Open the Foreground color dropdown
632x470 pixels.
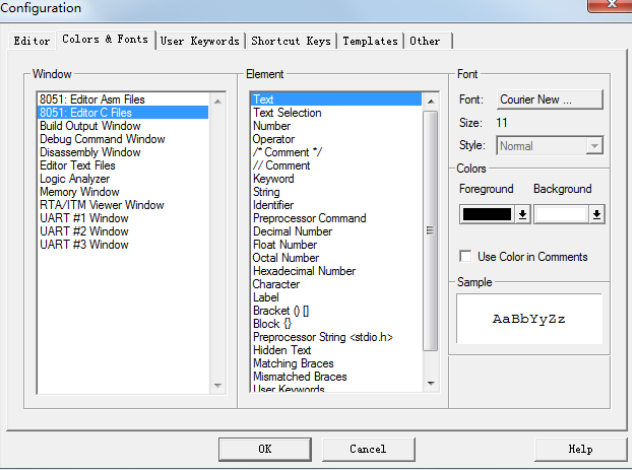(x=522, y=214)
